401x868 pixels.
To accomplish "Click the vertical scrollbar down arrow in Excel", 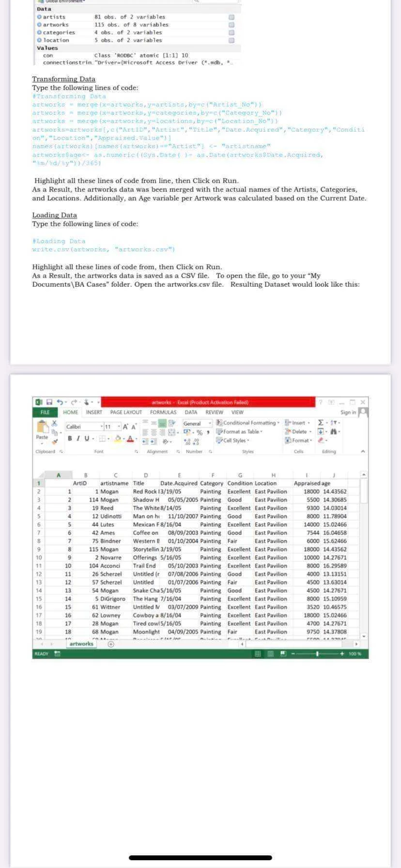I will tap(364, 635).
